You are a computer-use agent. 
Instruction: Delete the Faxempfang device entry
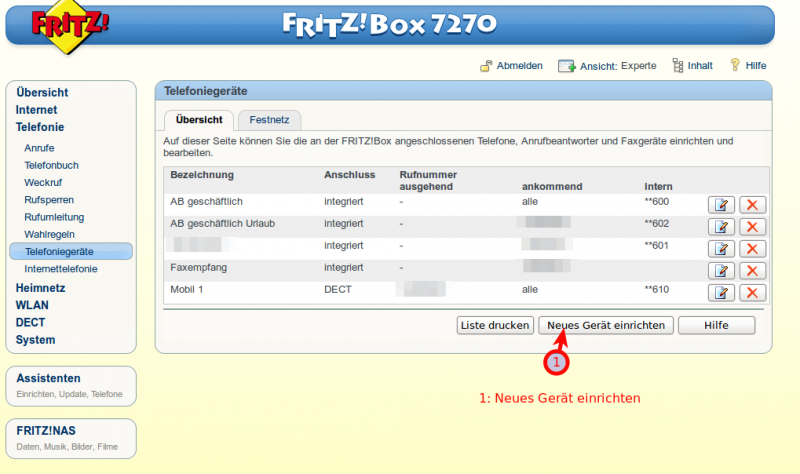(752, 270)
